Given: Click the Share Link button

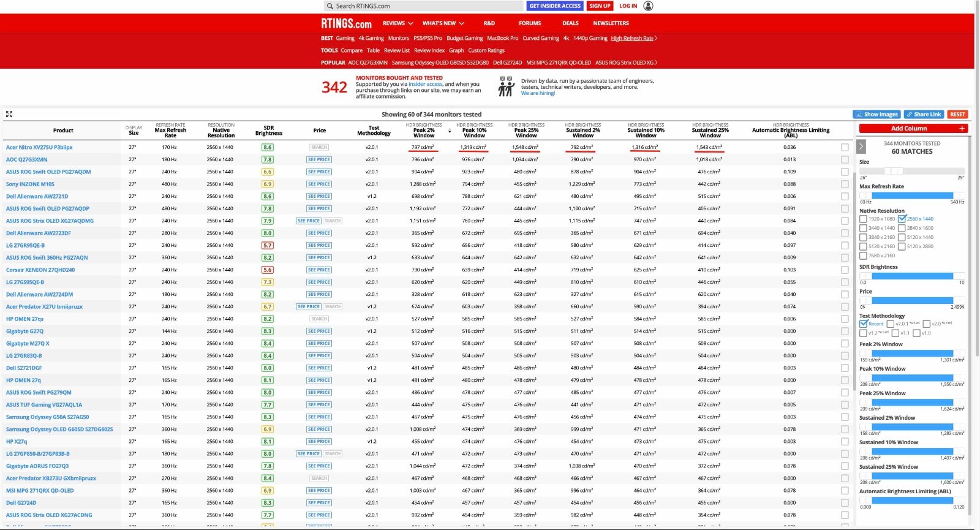Looking at the screenshot, I should click(x=924, y=115).
